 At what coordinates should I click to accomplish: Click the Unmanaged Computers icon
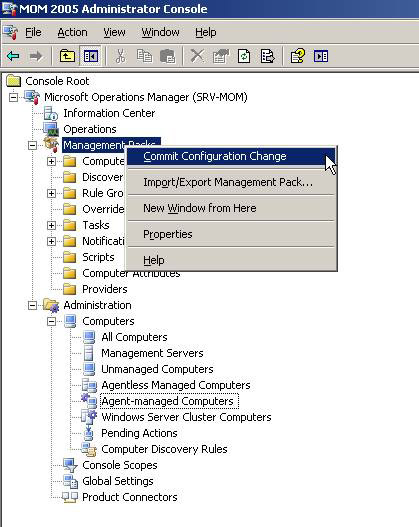point(89,369)
